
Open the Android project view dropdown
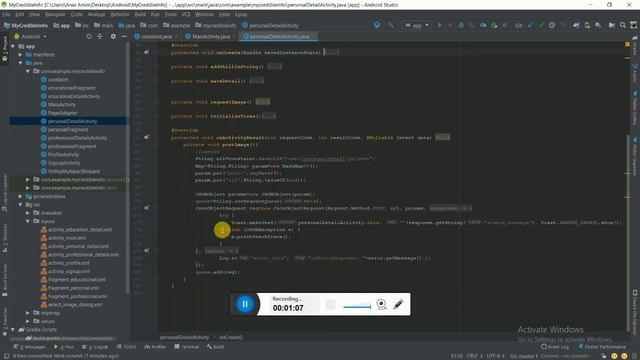[x=31, y=36]
